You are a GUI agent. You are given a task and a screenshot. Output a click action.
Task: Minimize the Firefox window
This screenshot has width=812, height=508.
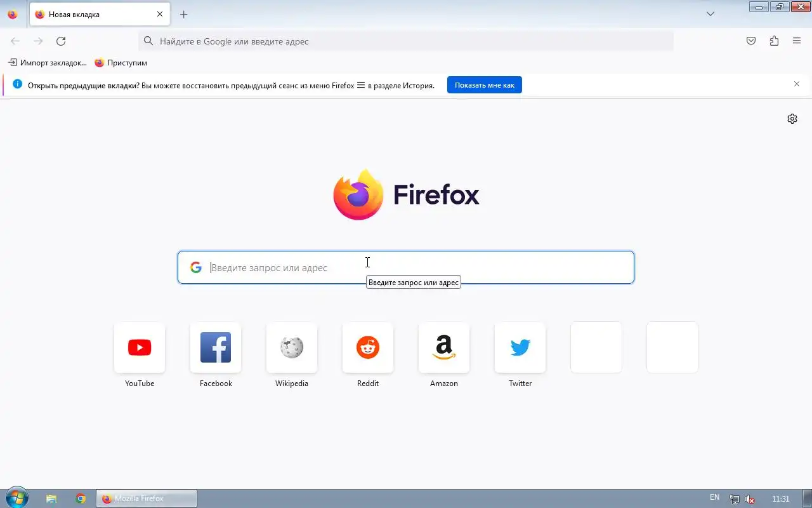pyautogui.click(x=759, y=7)
